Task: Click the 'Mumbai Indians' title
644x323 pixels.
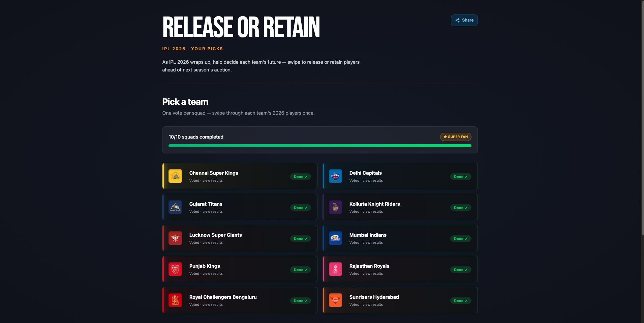Action: pos(368,235)
